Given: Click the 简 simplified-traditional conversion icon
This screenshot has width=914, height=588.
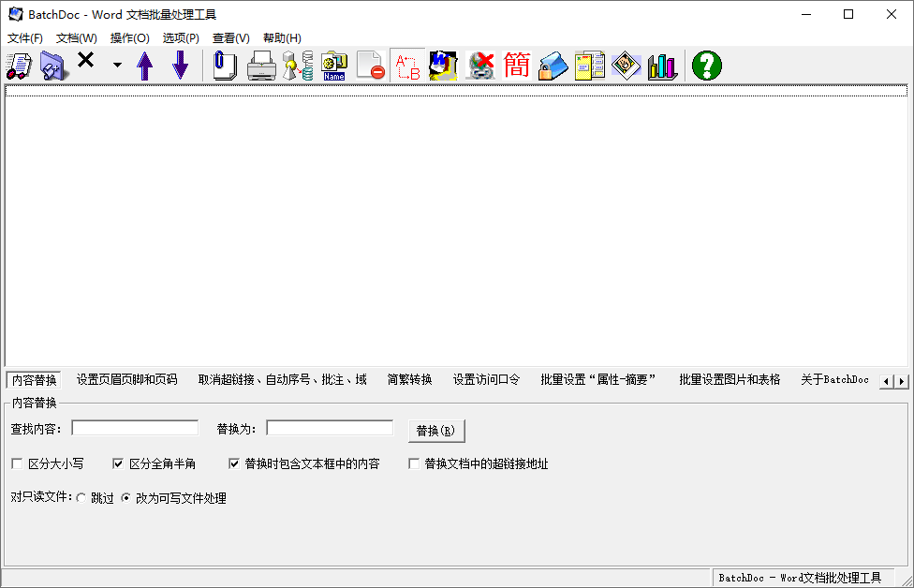Looking at the screenshot, I should [517, 65].
